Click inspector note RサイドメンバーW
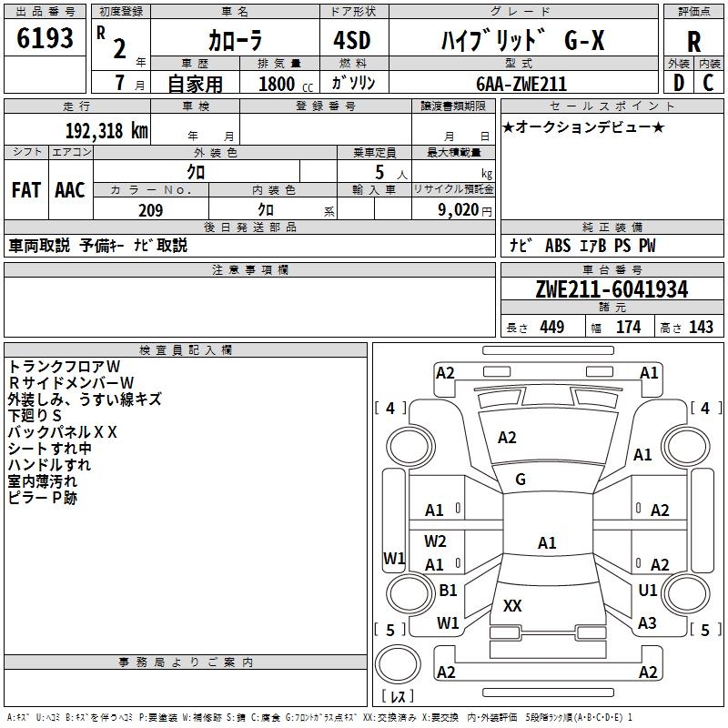 (71, 382)
